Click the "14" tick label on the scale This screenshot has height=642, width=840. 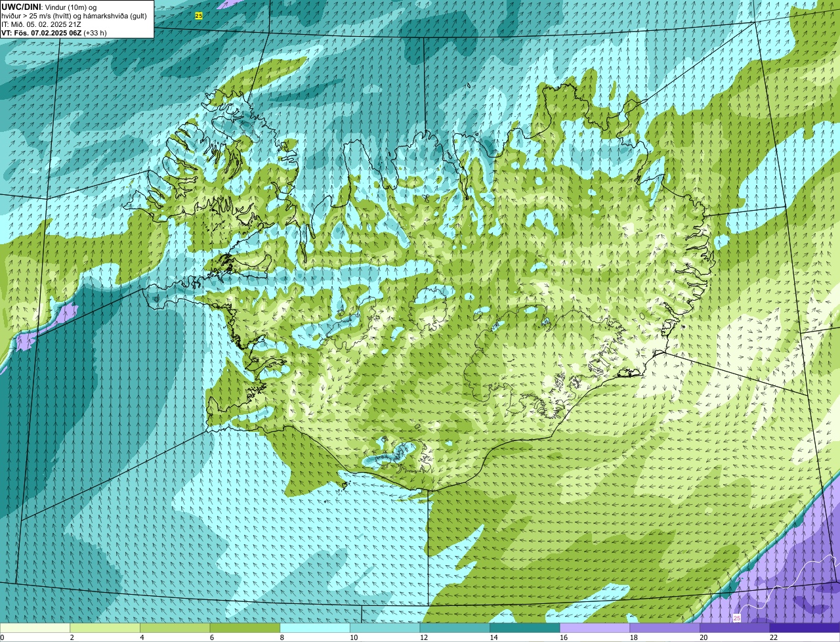(493, 637)
